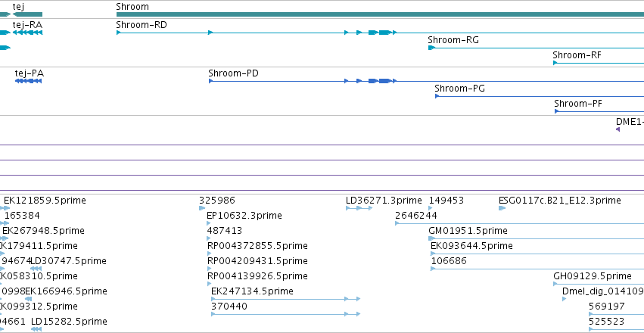Select the Shroom gene bar

381,14
